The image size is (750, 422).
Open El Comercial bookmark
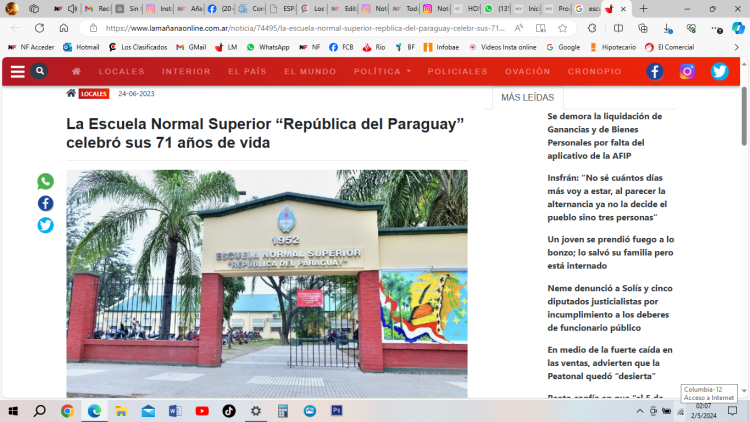[x=669, y=47]
